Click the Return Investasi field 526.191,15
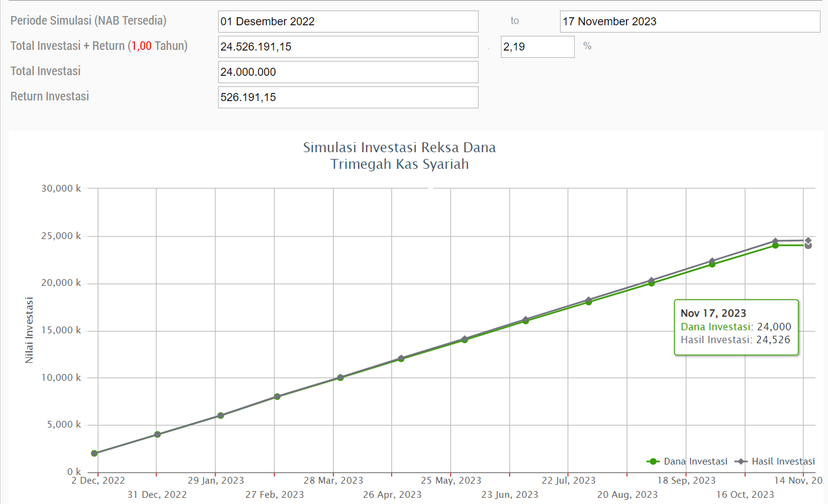This screenshot has width=828, height=504. [x=348, y=97]
